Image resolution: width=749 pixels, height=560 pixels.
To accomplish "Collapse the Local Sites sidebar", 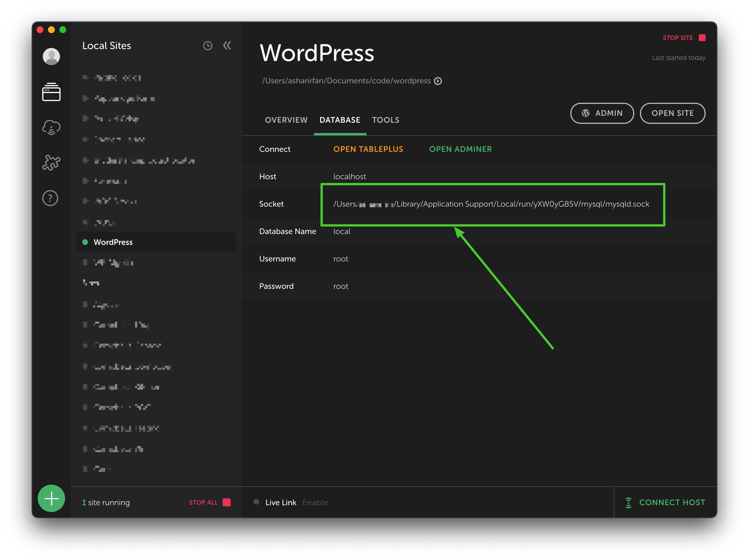I will pos(227,45).
